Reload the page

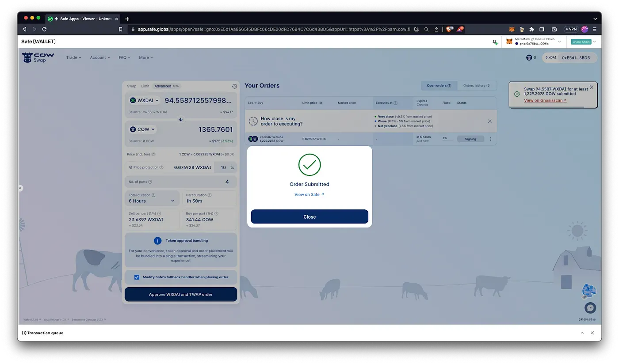pyautogui.click(x=44, y=29)
